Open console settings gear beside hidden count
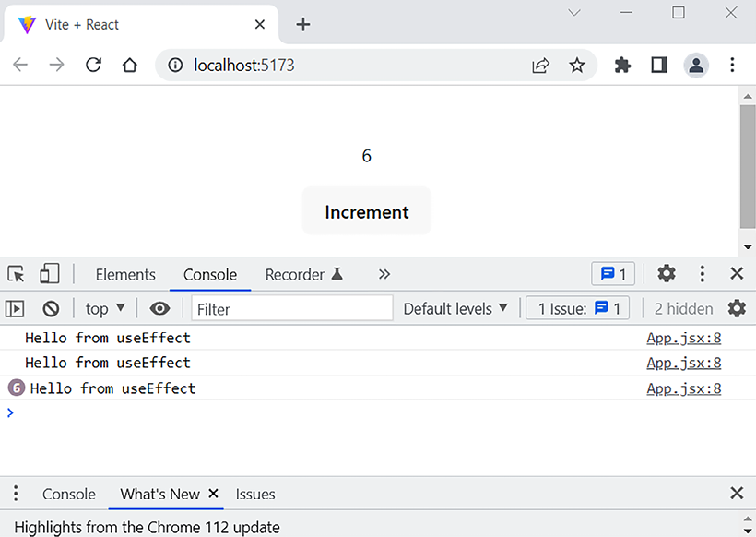Screen dimensions: 756x537 (737, 309)
